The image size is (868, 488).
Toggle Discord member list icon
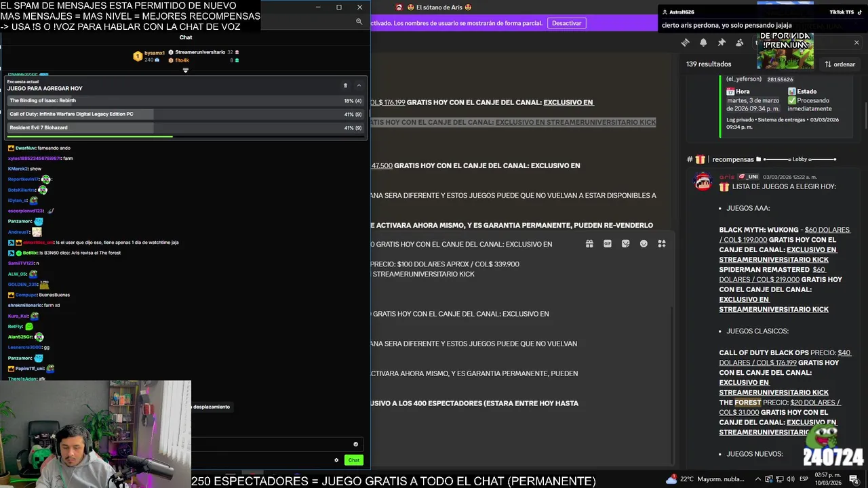(x=739, y=42)
